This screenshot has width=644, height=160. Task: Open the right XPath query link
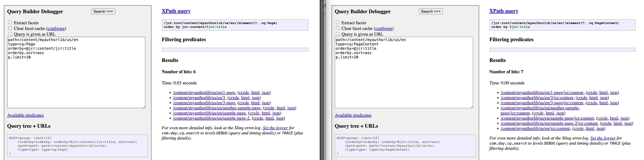click(504, 11)
